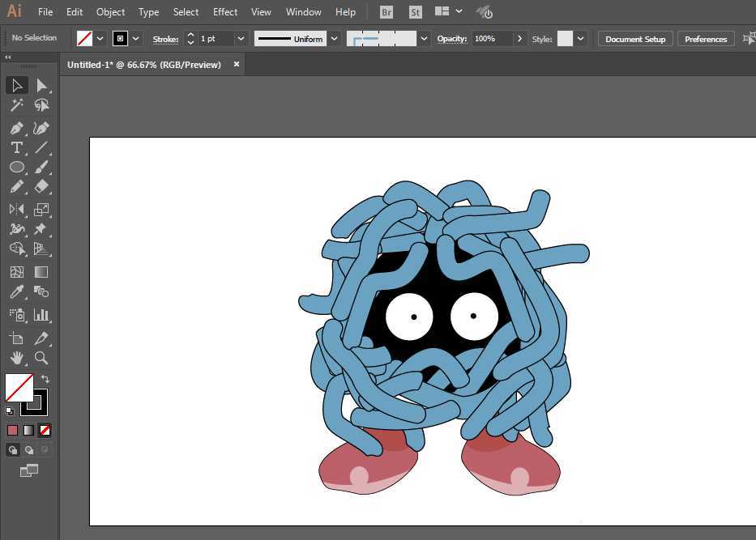Open the stroke weight dropdown

(241, 39)
